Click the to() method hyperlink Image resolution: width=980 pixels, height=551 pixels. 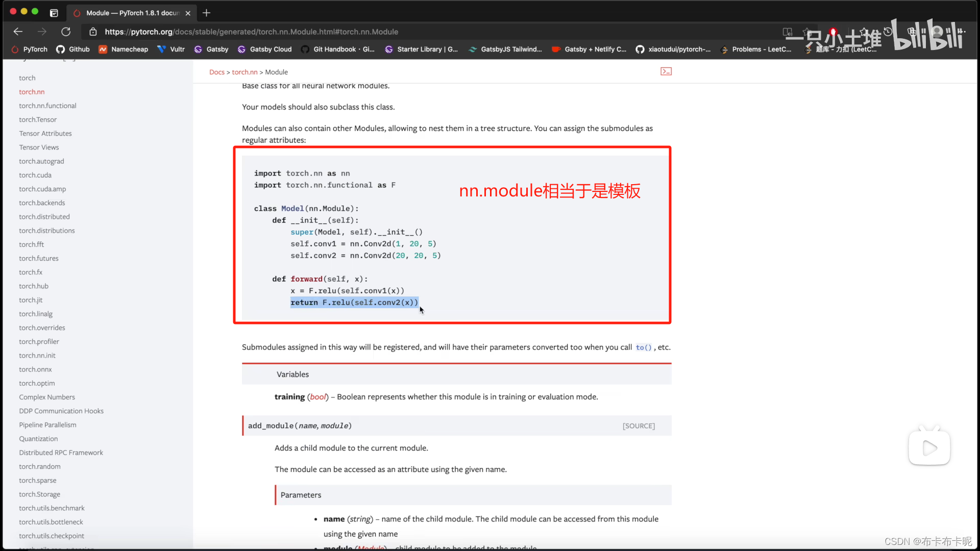[x=643, y=346]
